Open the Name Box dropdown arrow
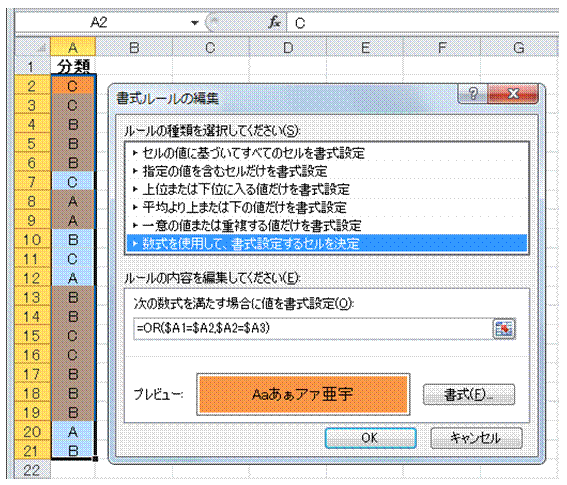Screen dimensions: 567x485 click(195, 23)
